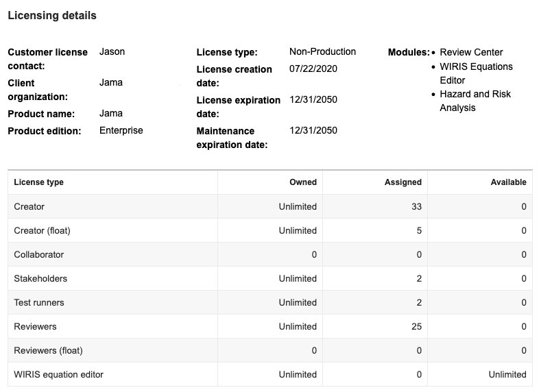Click the WIRIS equation editor available Unlimited
The height and width of the screenshot is (392, 539).
click(x=507, y=375)
